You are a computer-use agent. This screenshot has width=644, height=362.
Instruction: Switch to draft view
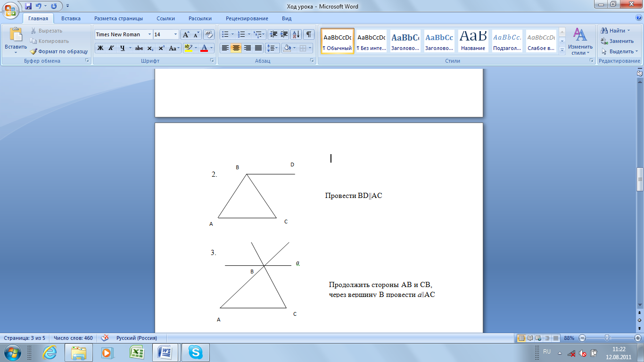[556, 338]
